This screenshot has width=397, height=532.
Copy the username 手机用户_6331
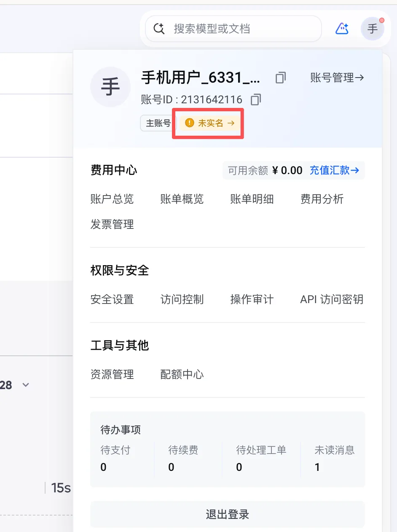point(281,78)
